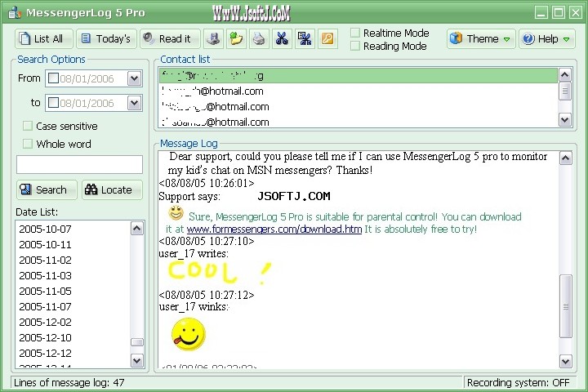Image resolution: width=588 pixels, height=392 pixels.
Task: Click the large wink smiley image
Action: [189, 334]
